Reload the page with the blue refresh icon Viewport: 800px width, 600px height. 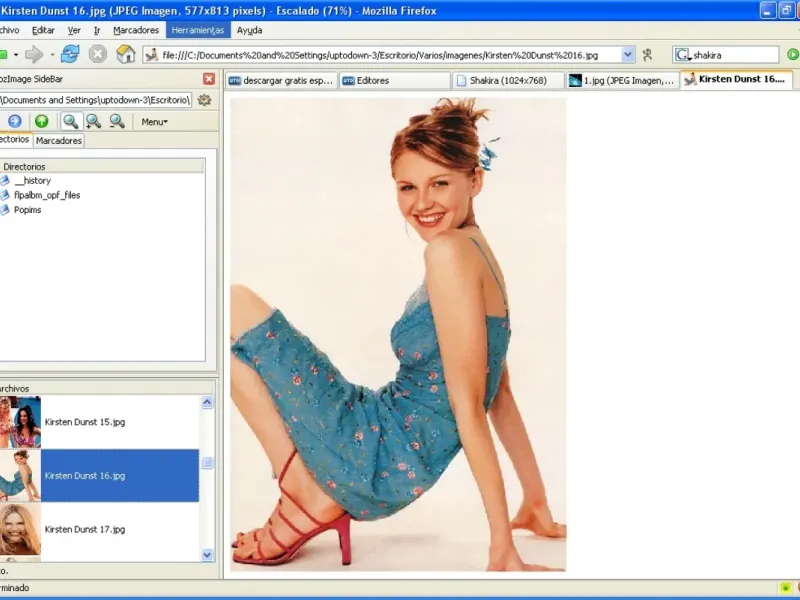[x=70, y=54]
